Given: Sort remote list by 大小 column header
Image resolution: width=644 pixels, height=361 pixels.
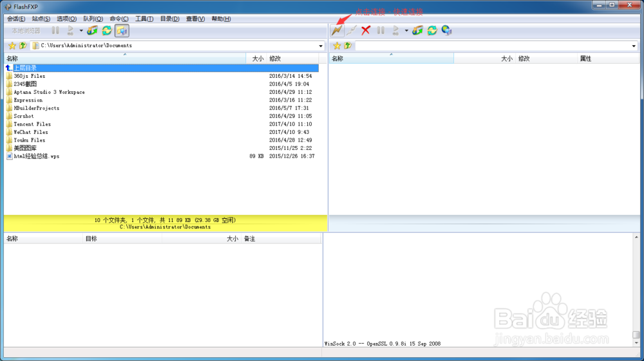Looking at the screenshot, I should pos(485,59).
